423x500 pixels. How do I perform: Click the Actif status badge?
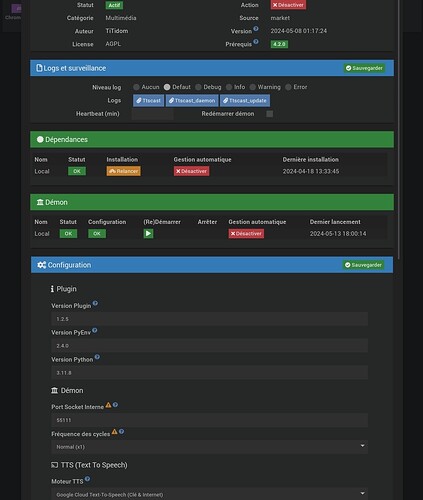[x=114, y=5]
